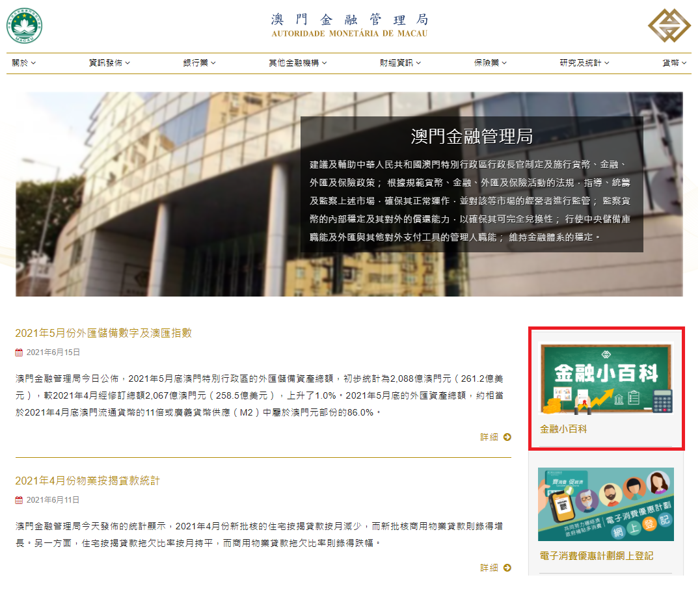Click arrow icon beside second 詳細 link
This screenshot has width=700, height=597.
(507, 568)
